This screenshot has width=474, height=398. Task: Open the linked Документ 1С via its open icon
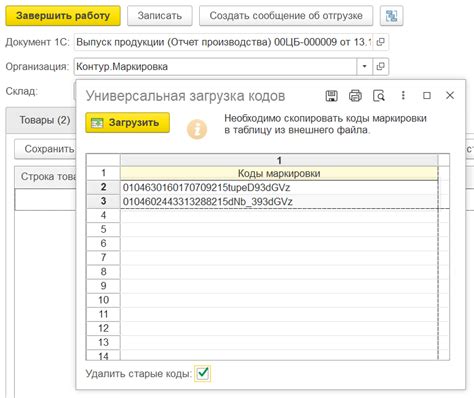pyautogui.click(x=380, y=42)
